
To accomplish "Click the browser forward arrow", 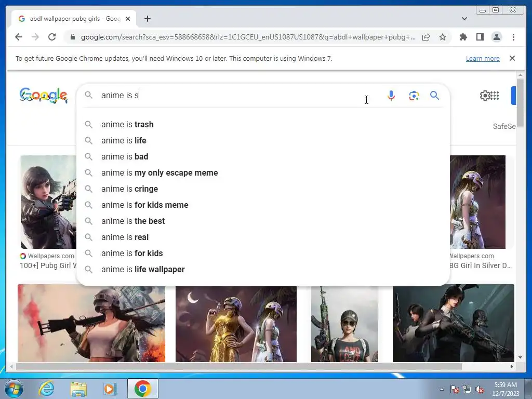I will (35, 37).
